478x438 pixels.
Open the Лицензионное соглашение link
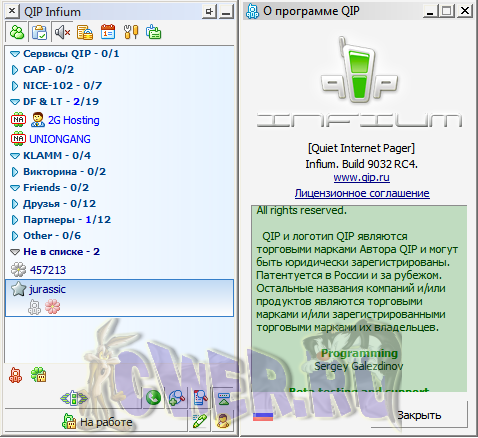pyautogui.click(x=362, y=193)
